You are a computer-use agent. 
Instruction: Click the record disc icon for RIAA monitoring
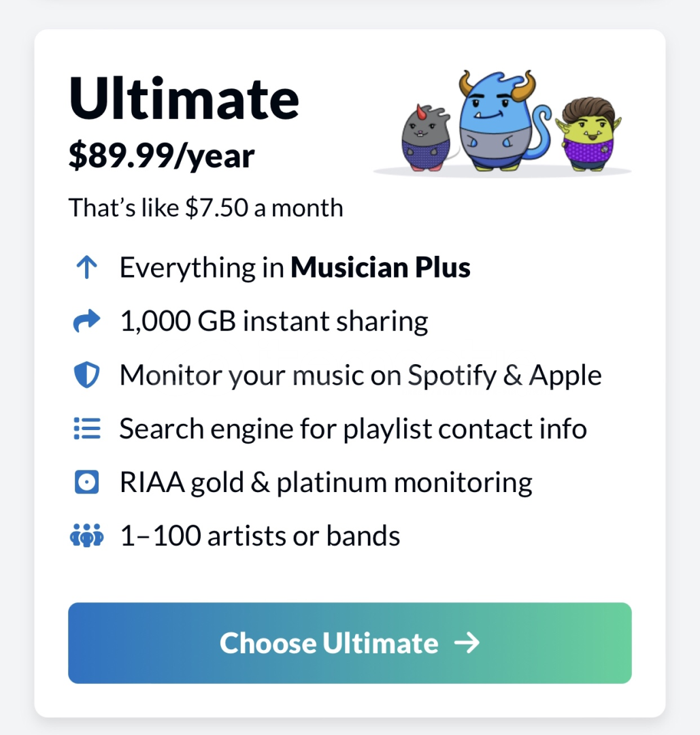point(86,482)
